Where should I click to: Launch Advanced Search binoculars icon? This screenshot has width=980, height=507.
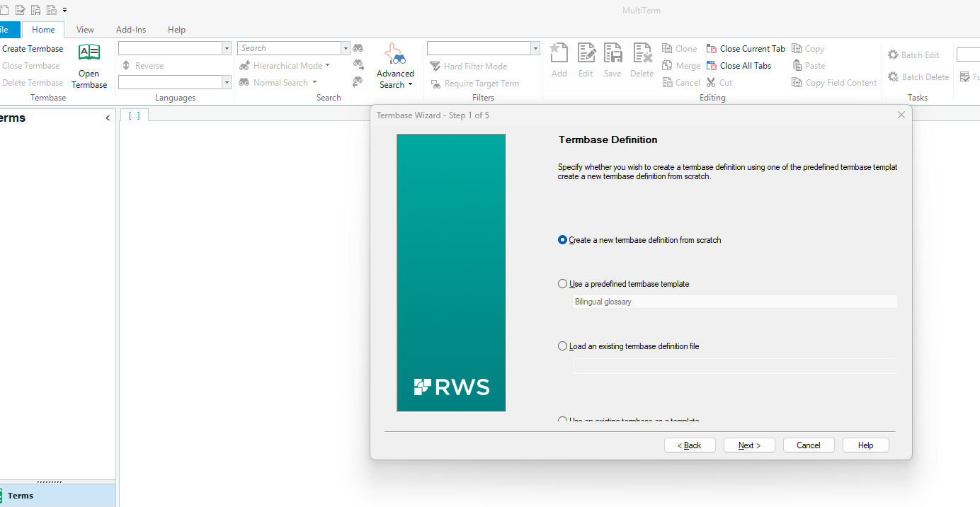[x=395, y=55]
